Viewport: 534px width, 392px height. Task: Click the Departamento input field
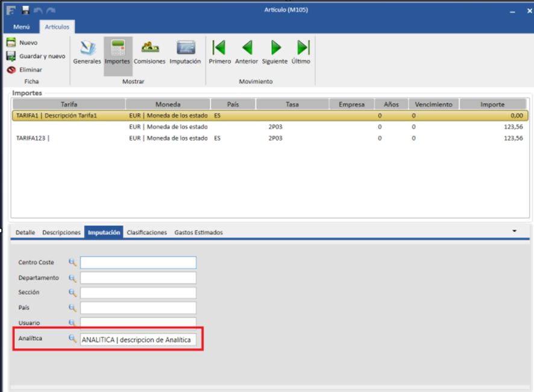point(138,278)
